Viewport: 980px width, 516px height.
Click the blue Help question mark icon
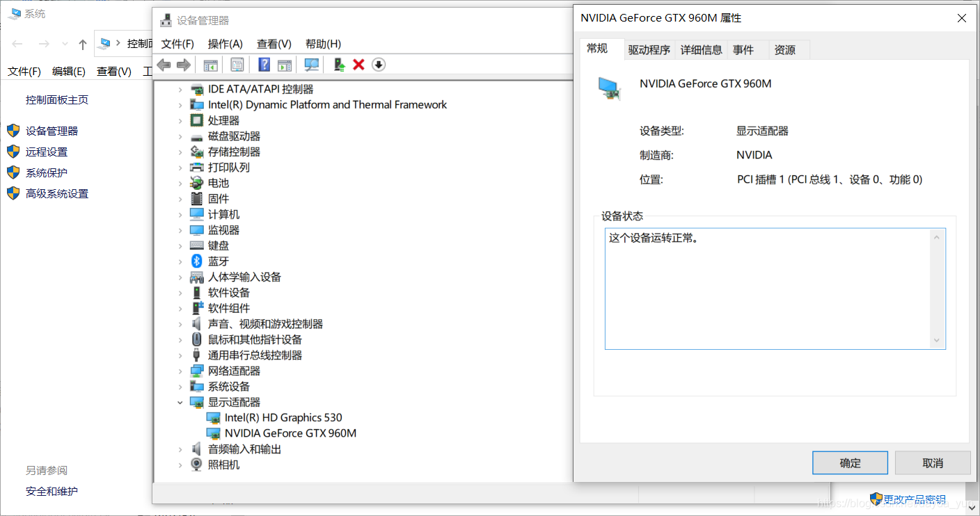tap(264, 65)
